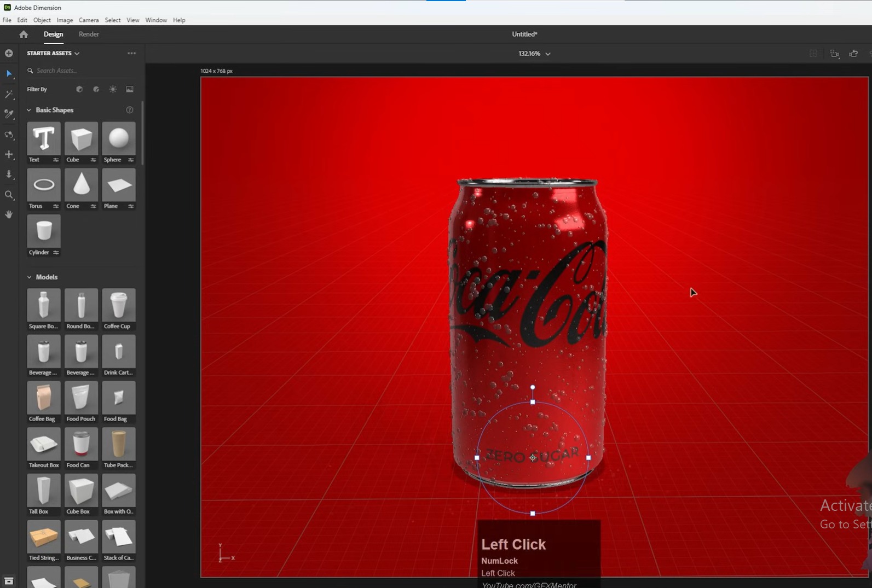Click the Add and Import content icon

[x=9, y=53]
